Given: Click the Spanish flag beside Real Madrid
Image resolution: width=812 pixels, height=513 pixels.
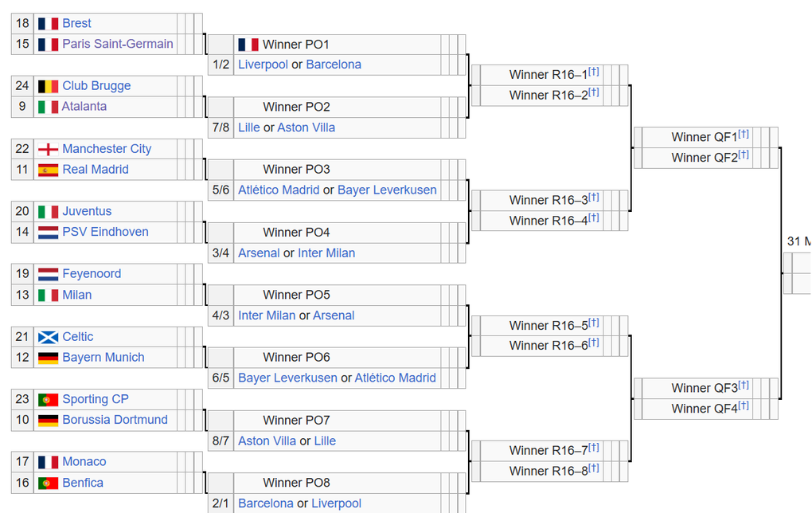Looking at the screenshot, I should tap(48, 170).
